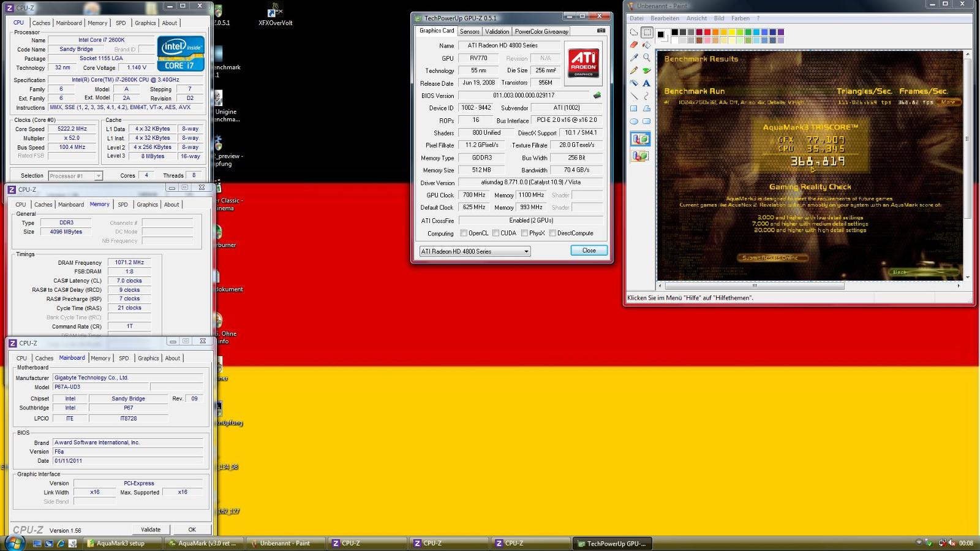Click the Close button in GPU-Z
This screenshot has height=551, width=980.
pos(589,251)
